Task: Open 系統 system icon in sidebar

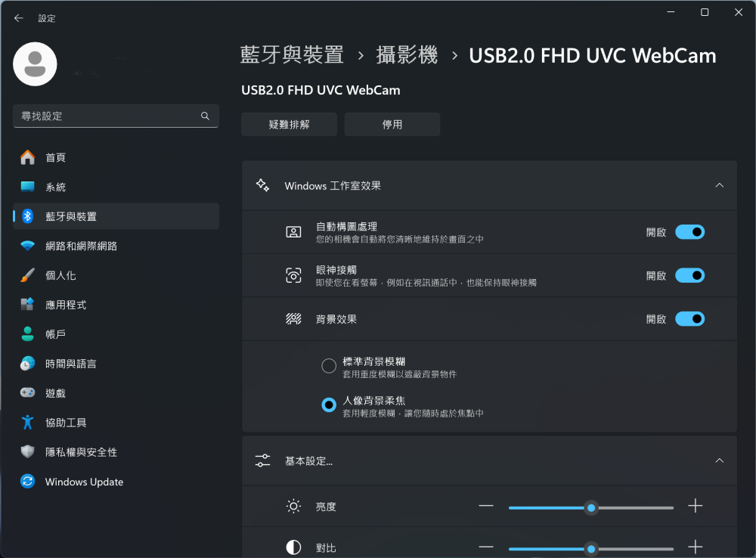Action: (x=27, y=187)
